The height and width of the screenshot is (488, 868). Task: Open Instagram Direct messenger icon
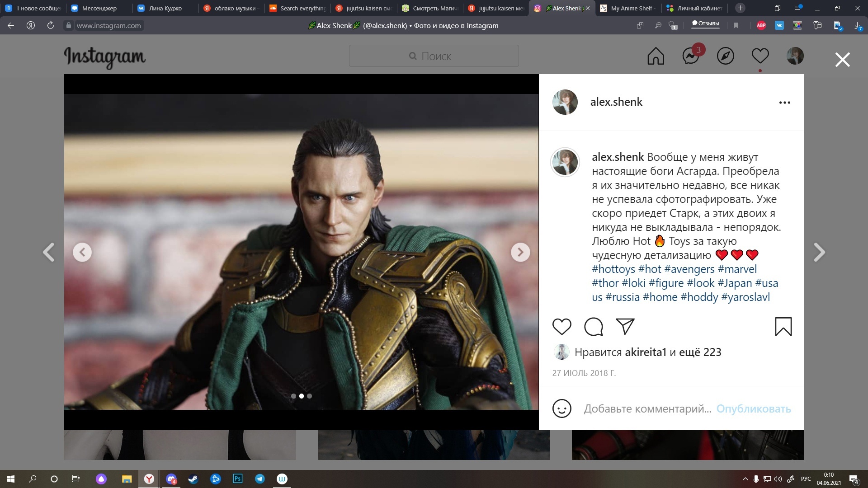pyautogui.click(x=691, y=56)
